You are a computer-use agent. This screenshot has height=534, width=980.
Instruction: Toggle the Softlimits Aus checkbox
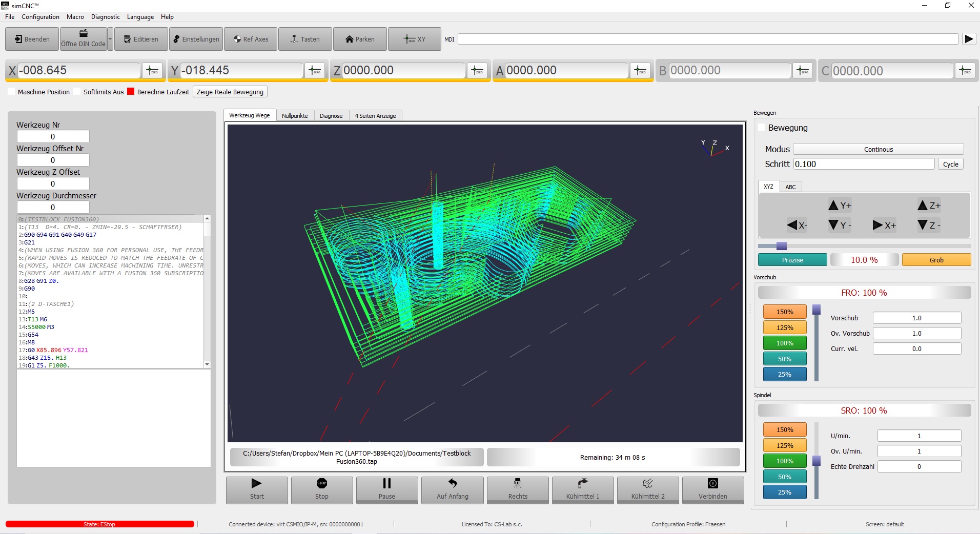(77, 92)
